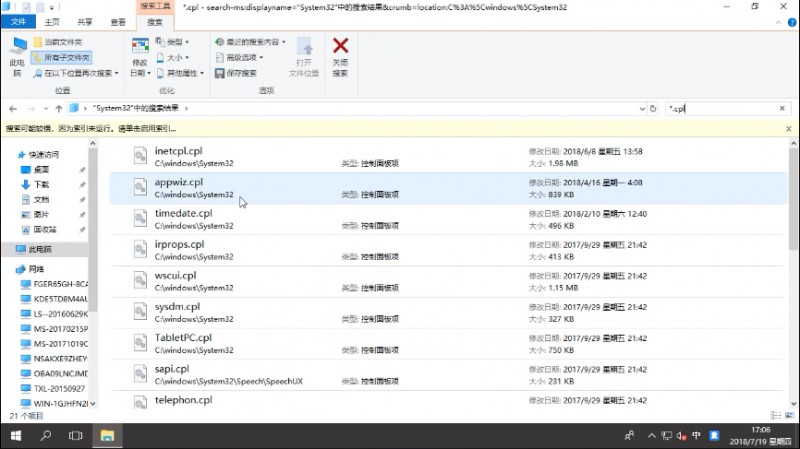Open the Size (大小) filter dropdown
The image size is (800, 449).
coord(172,57)
